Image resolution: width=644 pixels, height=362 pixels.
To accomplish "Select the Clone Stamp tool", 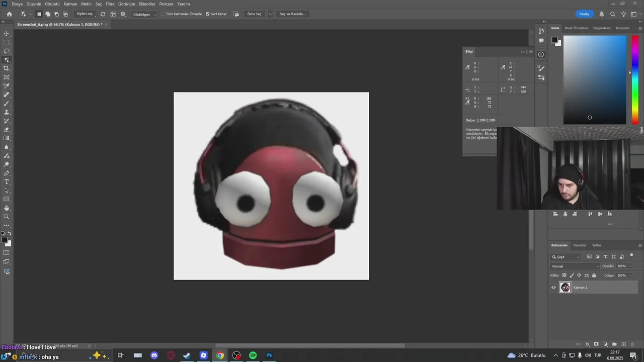I will [x=7, y=112].
